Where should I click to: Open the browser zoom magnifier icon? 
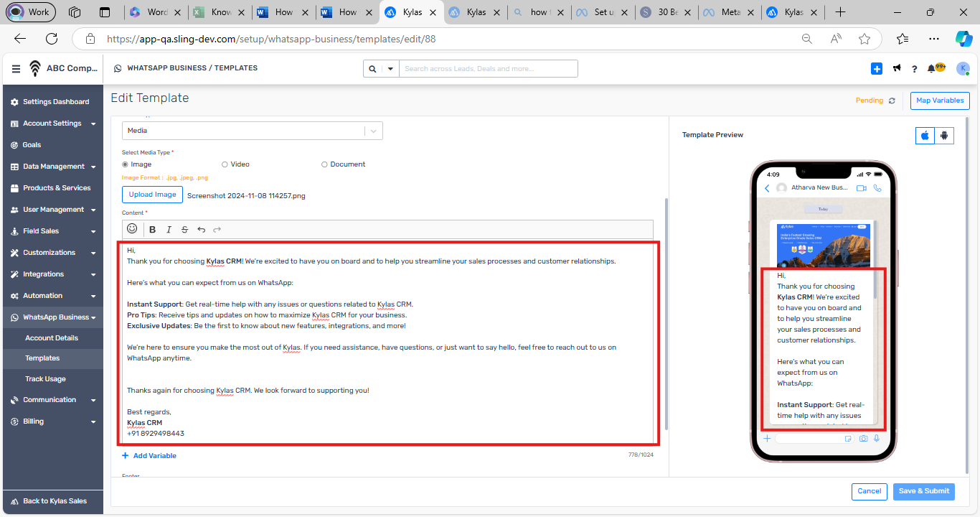807,39
